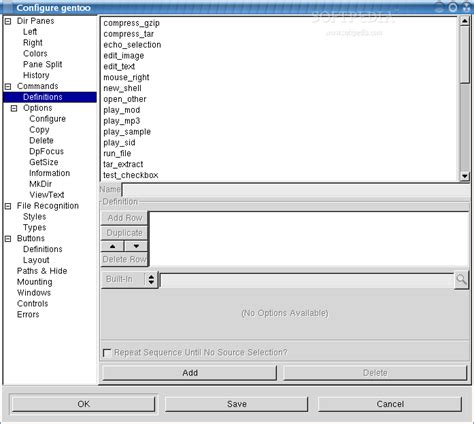Click the Delete Row button
Viewport: 474px width, 424px height.
tap(124, 259)
